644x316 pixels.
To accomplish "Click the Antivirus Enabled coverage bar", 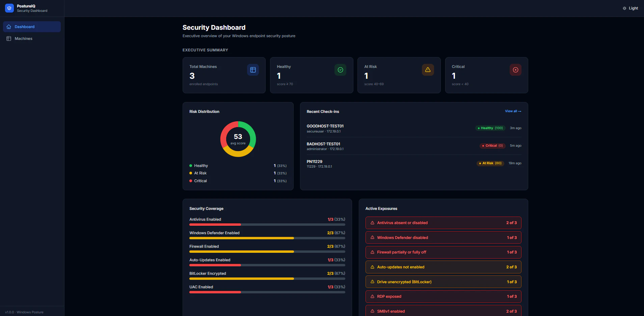I will [x=267, y=224].
